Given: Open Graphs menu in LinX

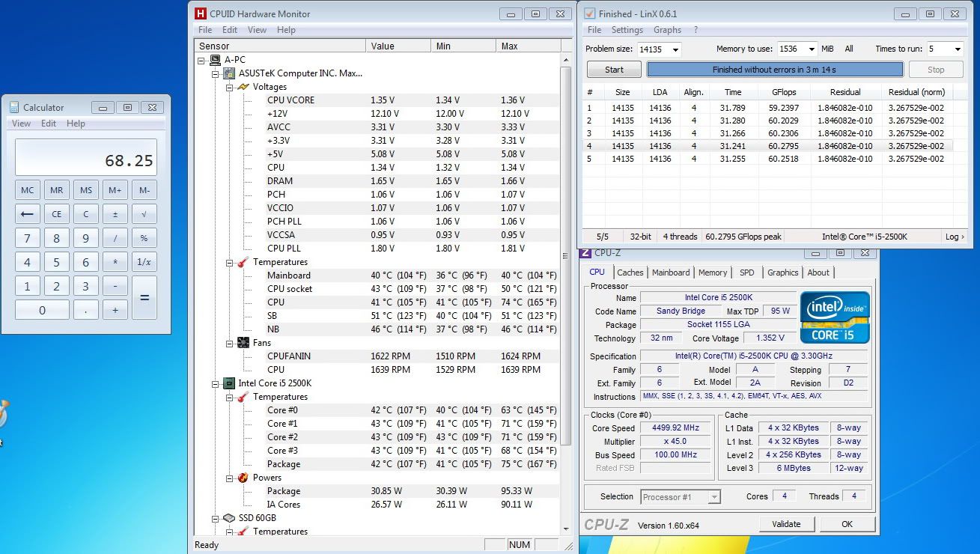Looking at the screenshot, I should [x=667, y=30].
